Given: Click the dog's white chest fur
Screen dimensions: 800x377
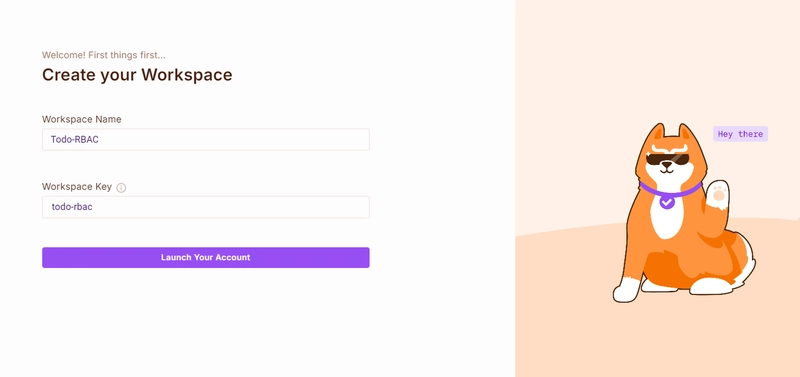Looking at the screenshot, I should (x=665, y=218).
